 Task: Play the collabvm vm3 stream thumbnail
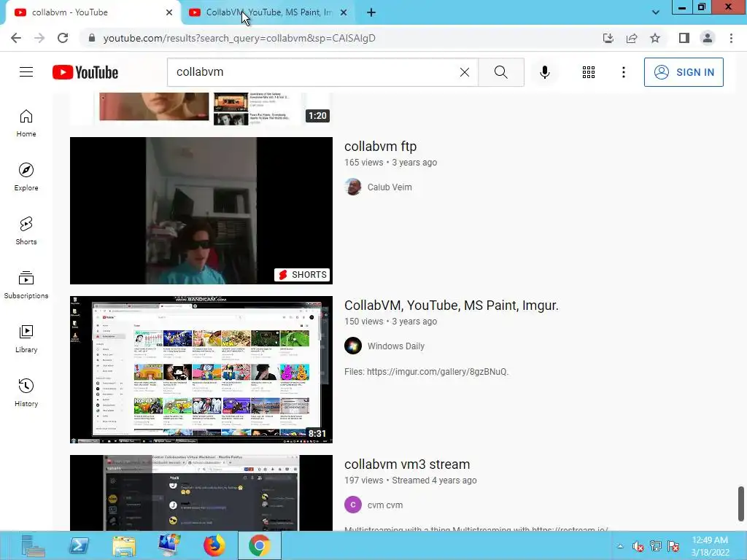pos(201,492)
